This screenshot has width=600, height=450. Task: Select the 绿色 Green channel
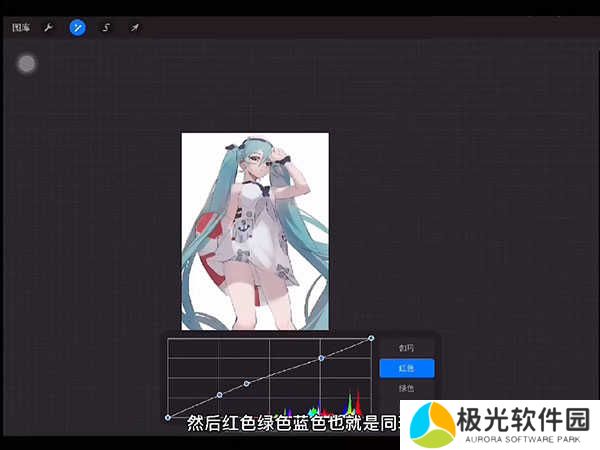tap(406, 388)
